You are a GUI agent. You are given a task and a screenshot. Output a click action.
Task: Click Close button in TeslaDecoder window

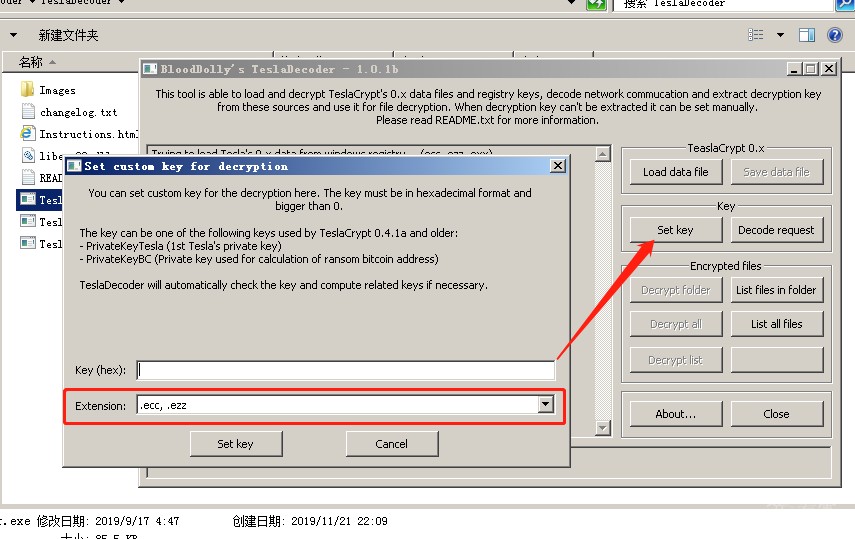776,414
